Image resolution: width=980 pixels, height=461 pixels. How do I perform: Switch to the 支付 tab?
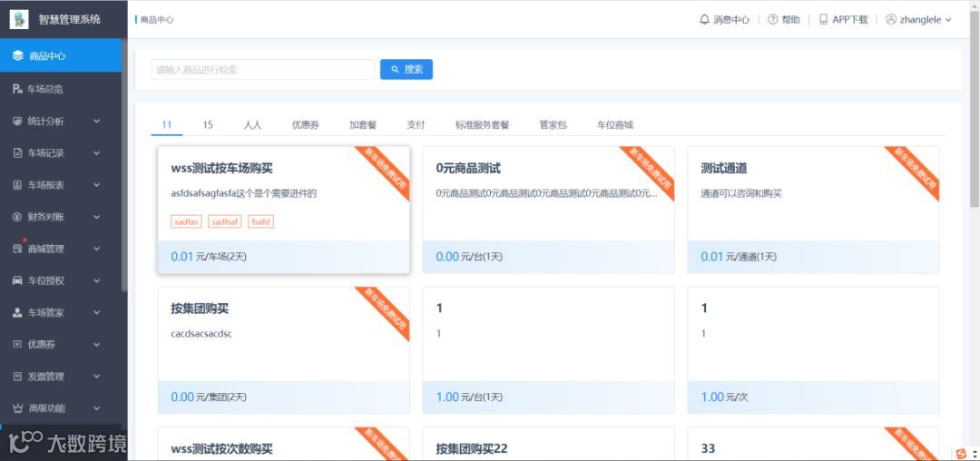click(416, 125)
